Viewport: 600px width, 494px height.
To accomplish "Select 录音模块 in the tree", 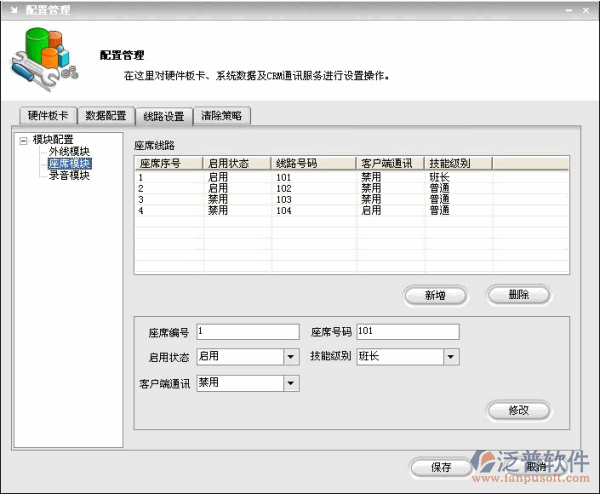I will [69, 175].
